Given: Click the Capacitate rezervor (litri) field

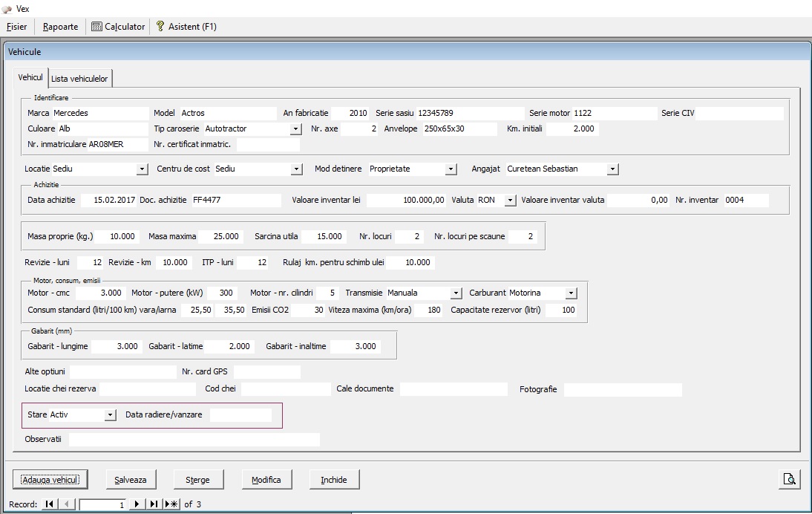Looking at the screenshot, I should (561, 310).
